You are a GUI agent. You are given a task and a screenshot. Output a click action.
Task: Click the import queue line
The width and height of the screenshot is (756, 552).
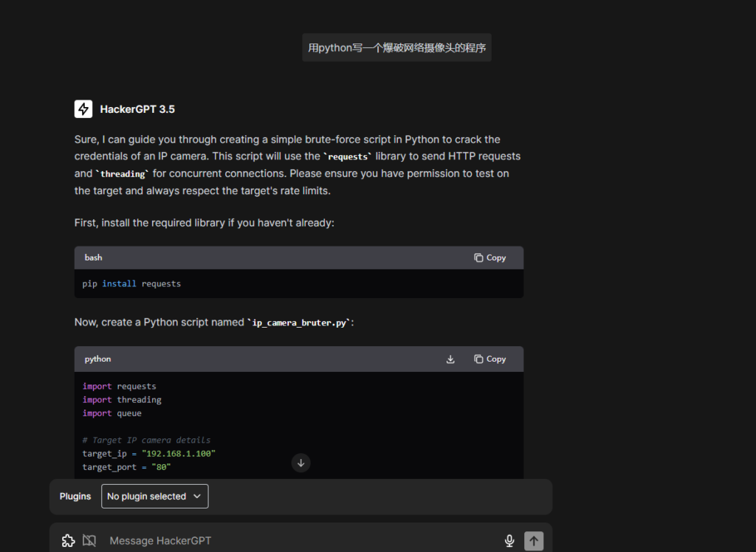(112, 413)
